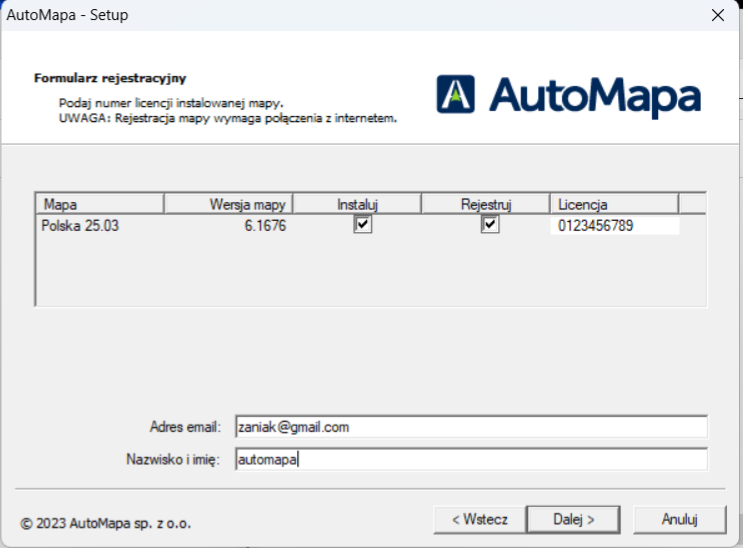Click the Instaluj column header
The width and height of the screenshot is (743, 548).
pyautogui.click(x=357, y=204)
